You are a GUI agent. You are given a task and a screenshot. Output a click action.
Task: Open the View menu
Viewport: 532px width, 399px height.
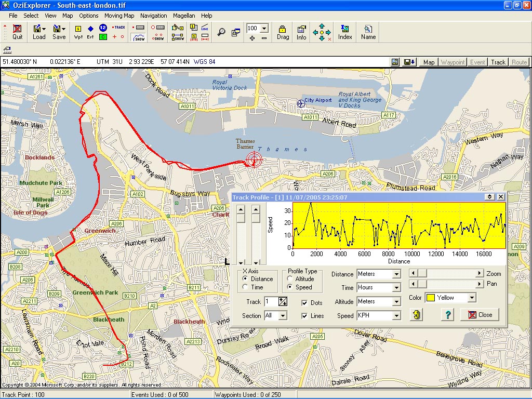click(x=50, y=16)
